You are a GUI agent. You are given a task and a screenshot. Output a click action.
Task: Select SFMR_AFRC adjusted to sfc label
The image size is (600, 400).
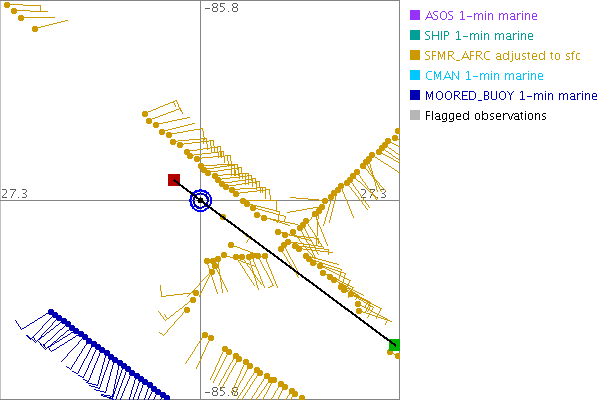coord(503,56)
